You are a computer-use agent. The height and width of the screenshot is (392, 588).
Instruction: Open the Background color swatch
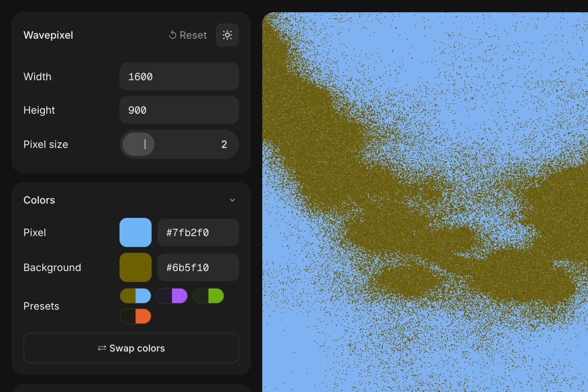pyautogui.click(x=136, y=268)
